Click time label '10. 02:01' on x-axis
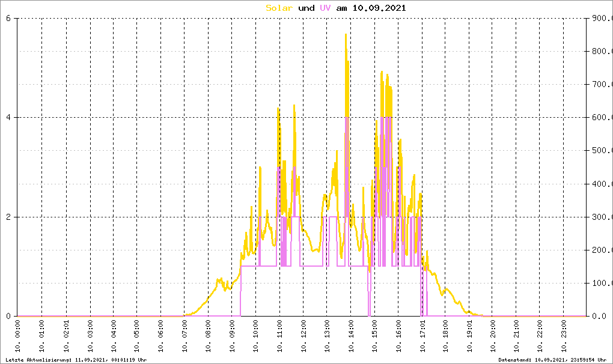 coord(67,336)
